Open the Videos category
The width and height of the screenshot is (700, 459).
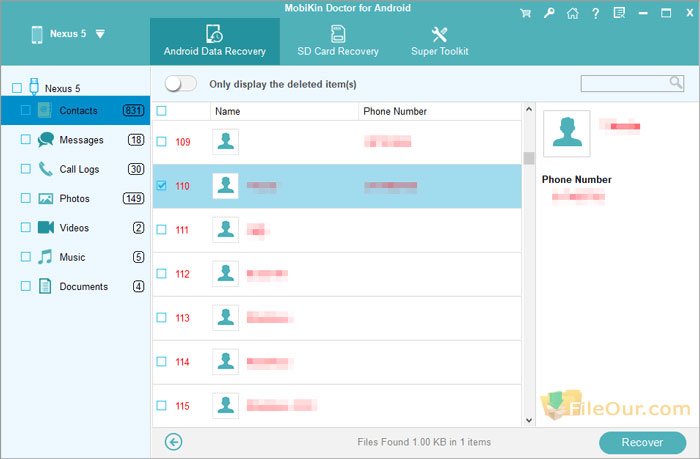[x=74, y=228]
